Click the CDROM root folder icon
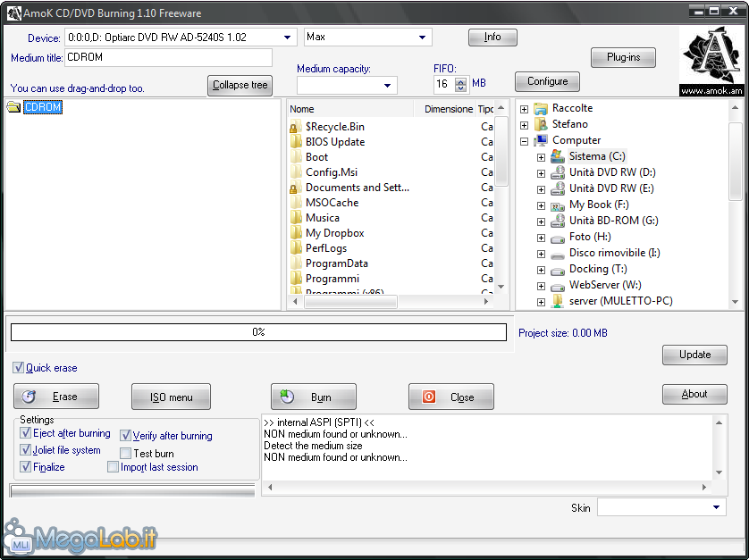The width and height of the screenshot is (749, 560). (13, 107)
